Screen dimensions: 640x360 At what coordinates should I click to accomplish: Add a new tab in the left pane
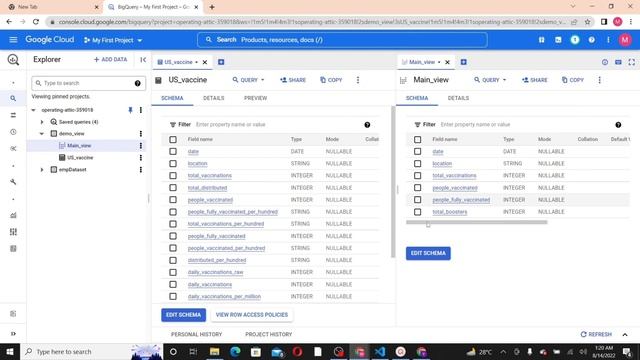click(221, 62)
